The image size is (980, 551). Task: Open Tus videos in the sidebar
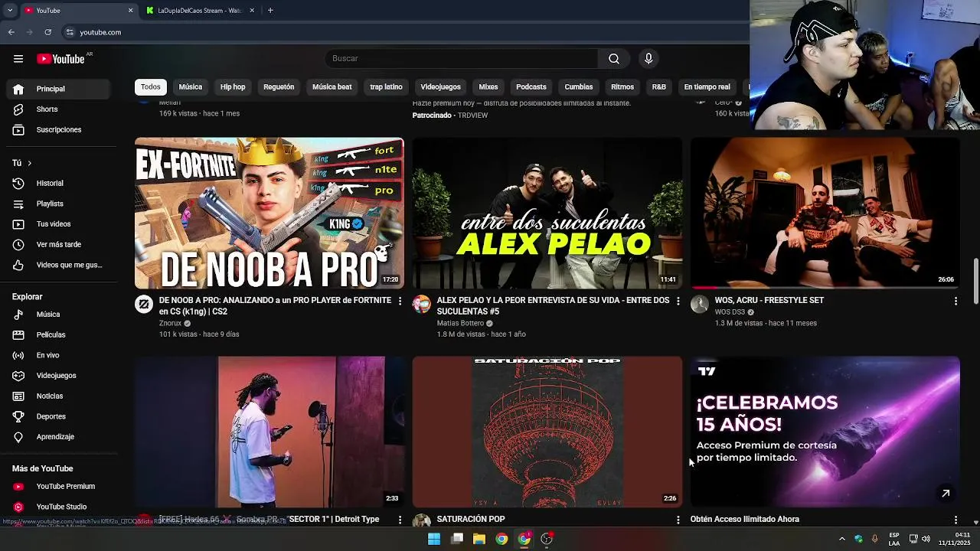[60, 224]
